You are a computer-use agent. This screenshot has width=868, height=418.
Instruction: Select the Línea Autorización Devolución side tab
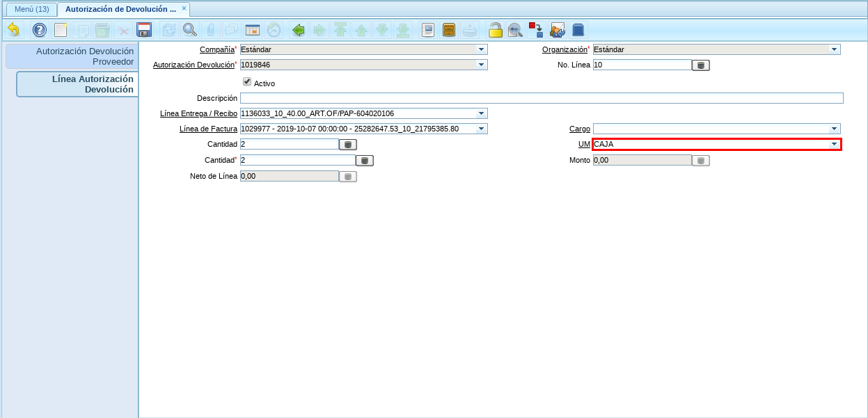click(x=77, y=84)
